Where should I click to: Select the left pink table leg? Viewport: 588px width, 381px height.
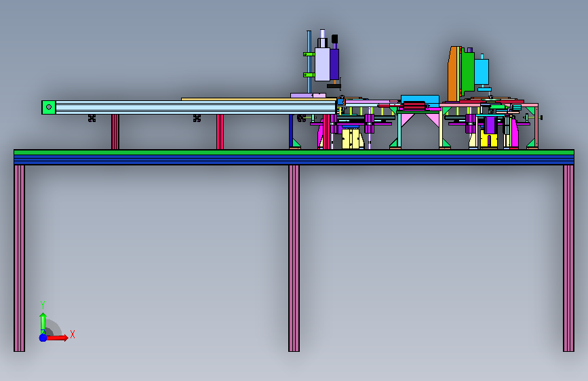click(x=20, y=258)
